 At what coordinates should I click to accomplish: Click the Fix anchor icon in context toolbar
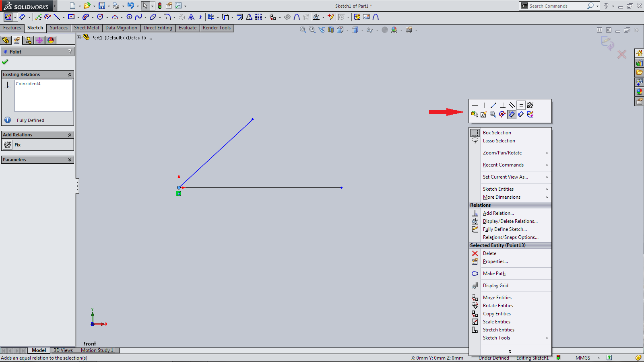[x=530, y=105]
